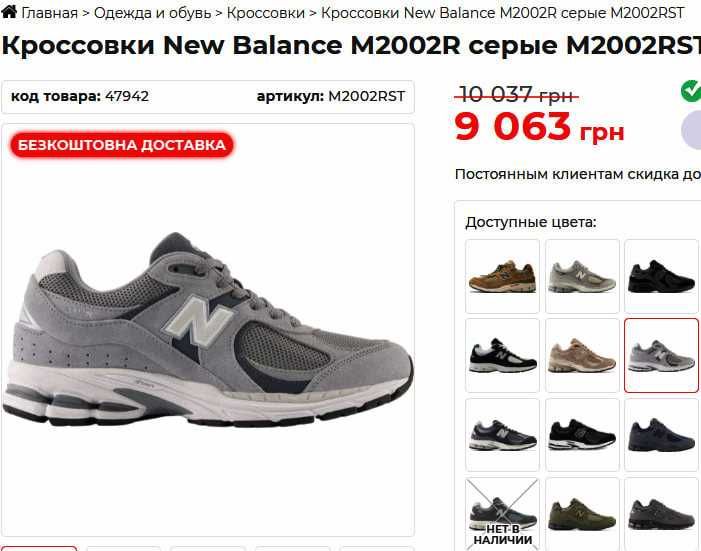This screenshot has width=701, height=551.
Task: Select the highlighted grey sneaker variant
Action: click(662, 356)
